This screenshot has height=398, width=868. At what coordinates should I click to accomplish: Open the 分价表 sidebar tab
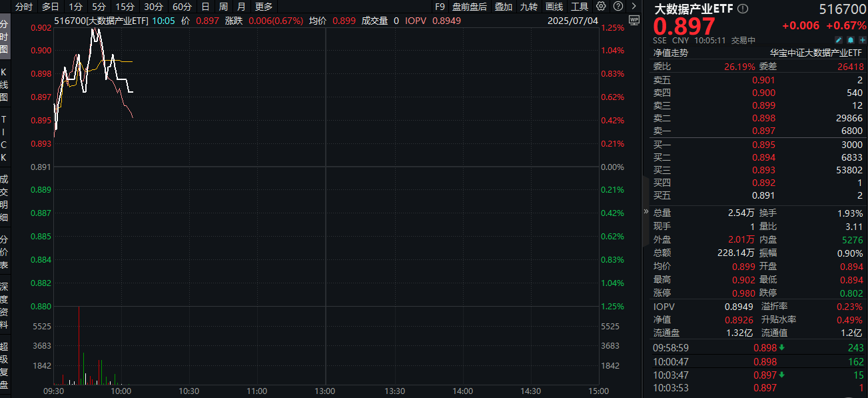pos(4,252)
